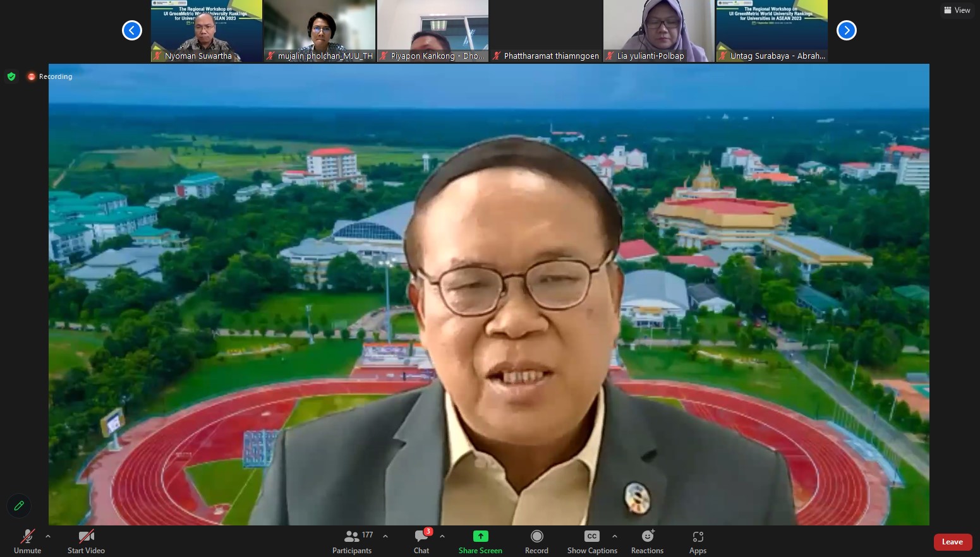Open the View layout menu
Screen dimensions: 980x557
pyautogui.click(x=957, y=10)
